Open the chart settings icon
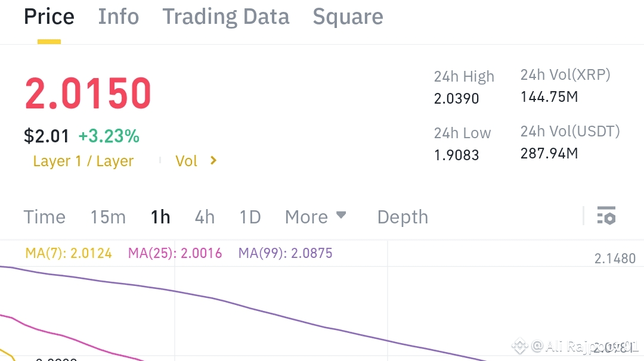644x361 pixels. (x=606, y=216)
